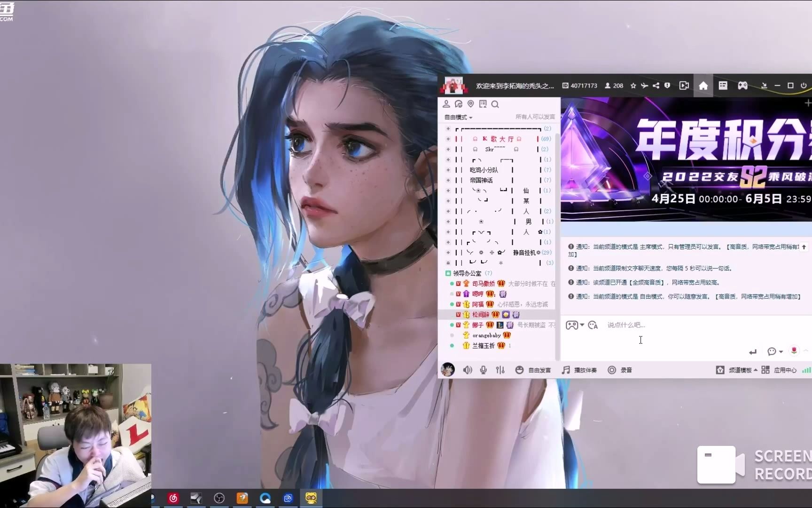Image resolution: width=812 pixels, height=508 pixels.
Task: Click my avatar in the bottom bar
Action: tap(448, 370)
